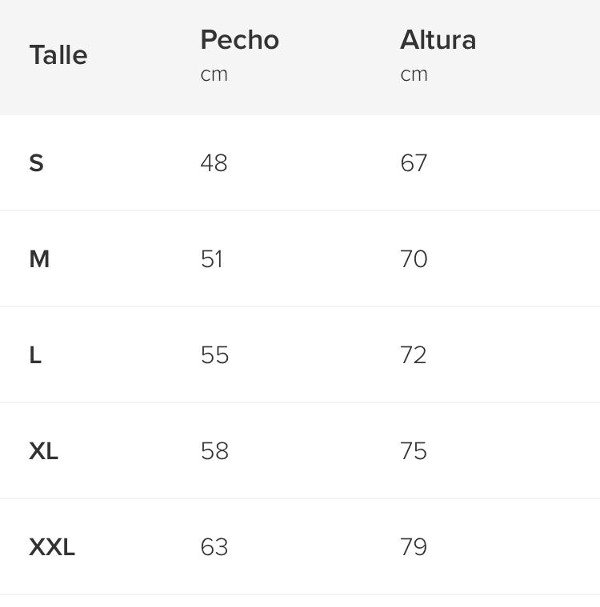This screenshot has width=600, height=607.
Task: Click the Altura value 72
Action: (413, 355)
